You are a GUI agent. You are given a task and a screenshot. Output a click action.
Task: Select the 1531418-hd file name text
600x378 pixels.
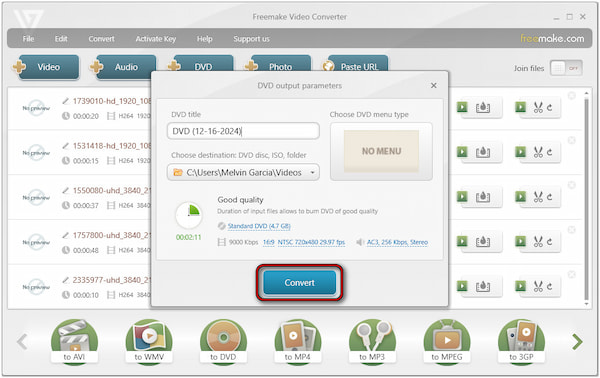pos(112,146)
